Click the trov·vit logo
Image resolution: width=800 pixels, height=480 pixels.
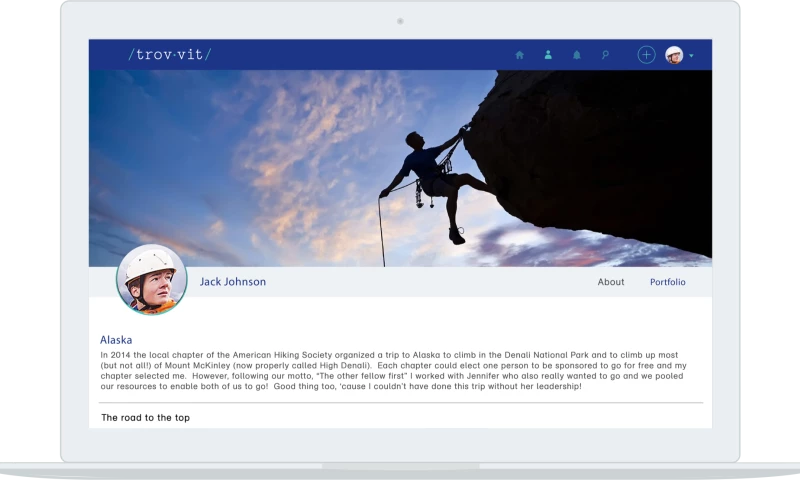pyautogui.click(x=169, y=55)
